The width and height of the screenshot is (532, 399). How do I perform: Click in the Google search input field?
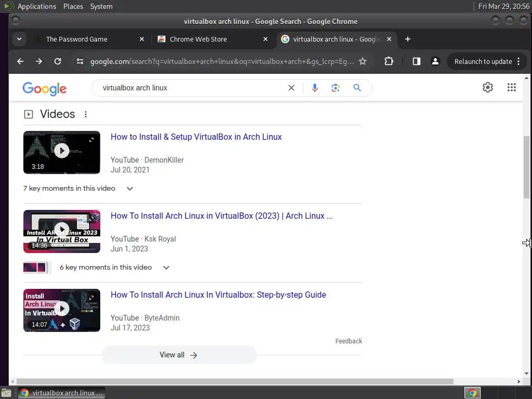point(193,88)
